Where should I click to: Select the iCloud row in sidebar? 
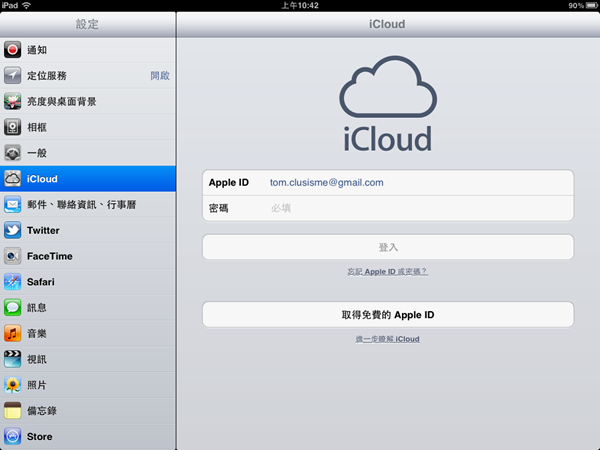click(x=88, y=178)
